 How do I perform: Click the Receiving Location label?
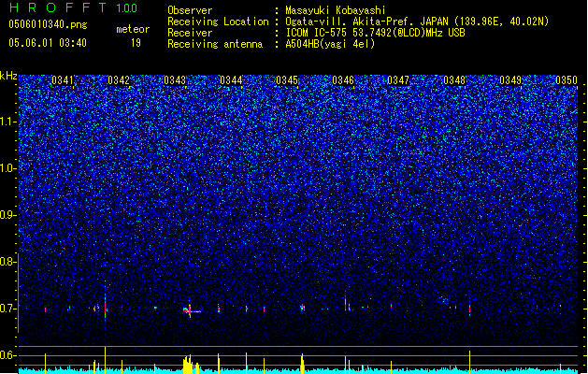pyautogui.click(x=218, y=22)
